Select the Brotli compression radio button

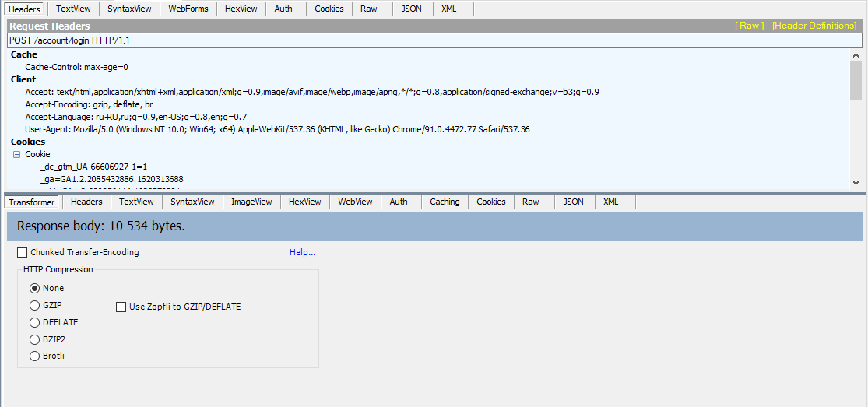pyautogui.click(x=34, y=356)
